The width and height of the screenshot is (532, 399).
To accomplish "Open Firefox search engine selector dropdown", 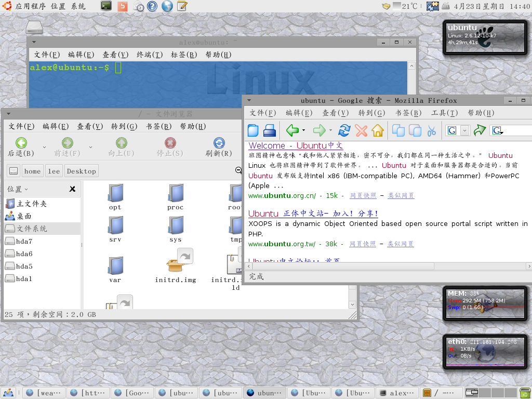I will pos(497,130).
